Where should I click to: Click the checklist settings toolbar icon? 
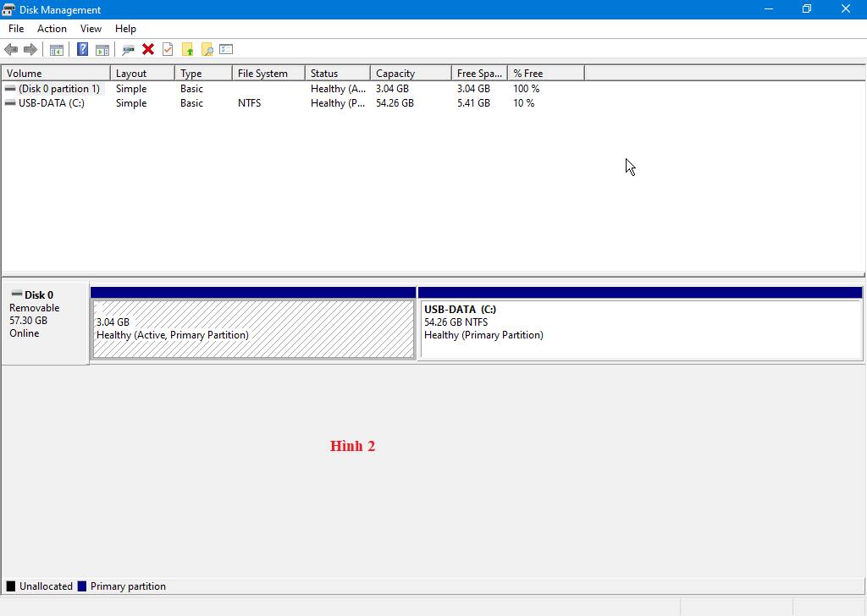tap(226, 49)
